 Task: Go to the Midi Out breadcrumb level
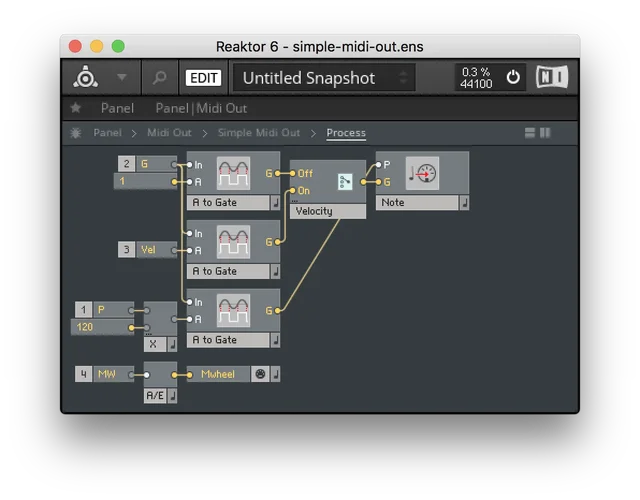click(x=169, y=133)
